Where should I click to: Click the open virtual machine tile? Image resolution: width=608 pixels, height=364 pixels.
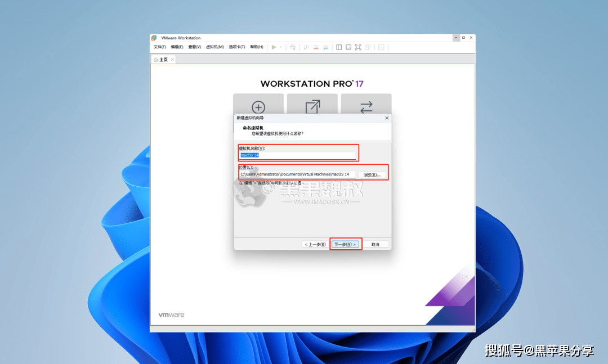[x=312, y=104]
